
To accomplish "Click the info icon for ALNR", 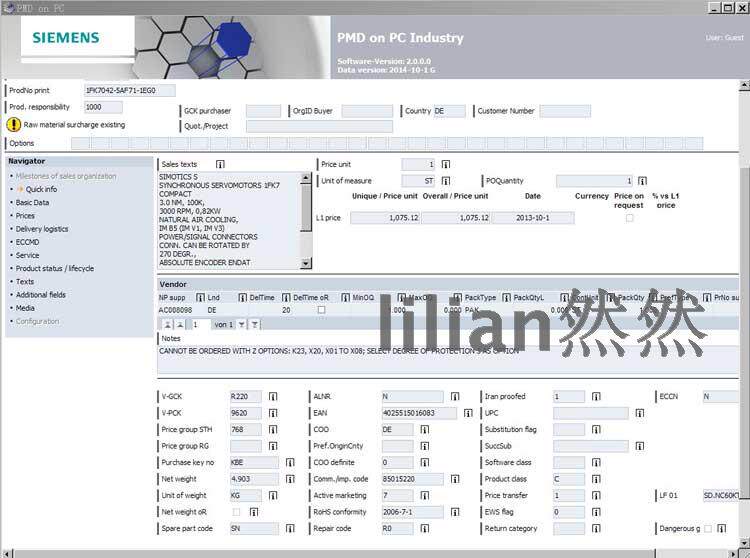I will [x=455, y=396].
